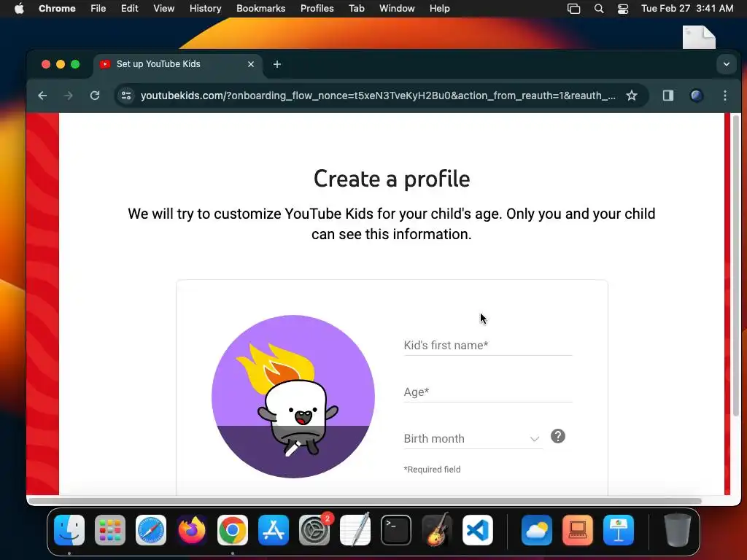This screenshot has height=560, width=747.
Task: Open the History menu
Action: tap(205, 9)
